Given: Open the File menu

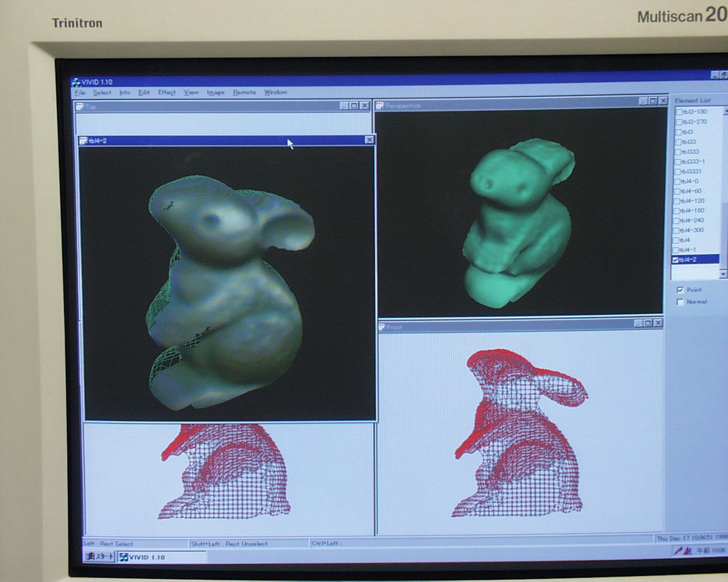Looking at the screenshot, I should (x=80, y=93).
